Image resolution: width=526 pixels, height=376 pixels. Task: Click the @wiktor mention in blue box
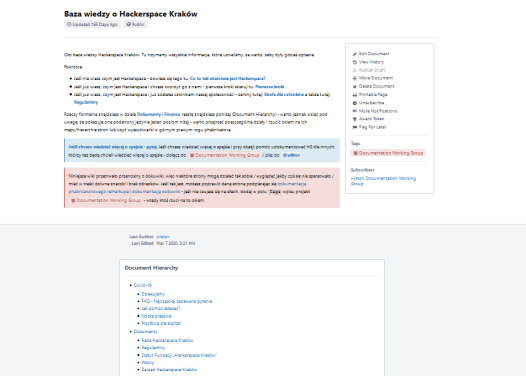pos(291,155)
